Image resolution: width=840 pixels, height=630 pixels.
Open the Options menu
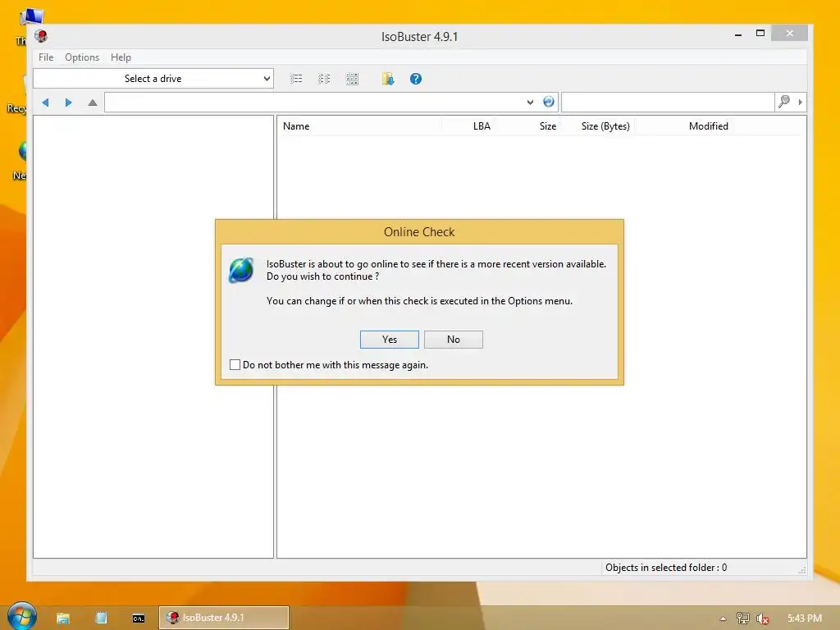(x=82, y=57)
